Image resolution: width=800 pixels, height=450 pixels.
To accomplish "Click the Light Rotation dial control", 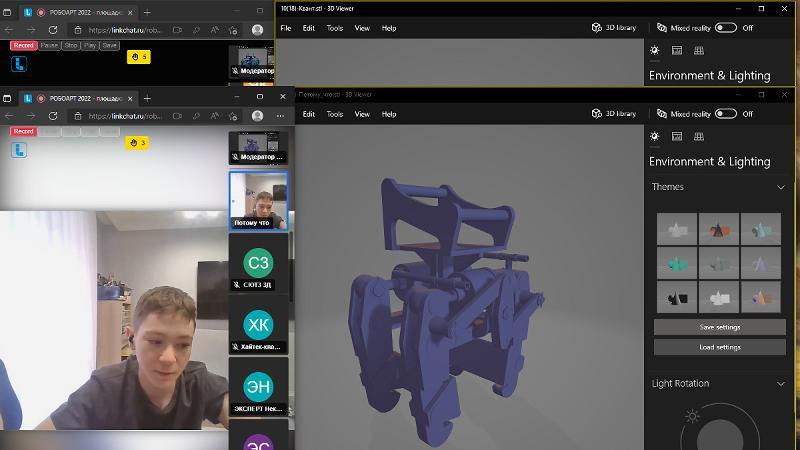I will [720, 432].
